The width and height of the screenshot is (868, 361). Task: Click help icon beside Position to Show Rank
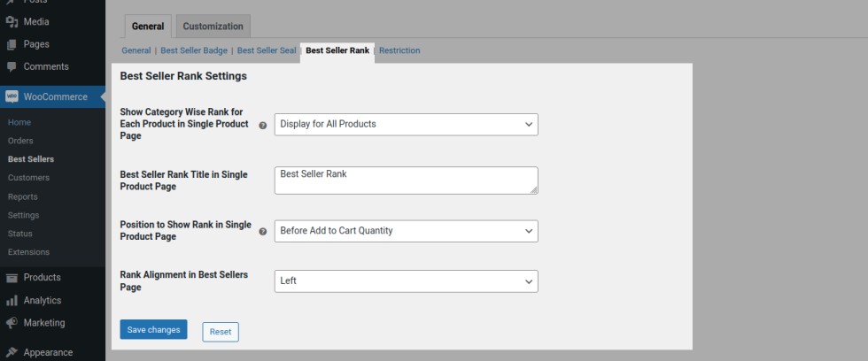[262, 232]
